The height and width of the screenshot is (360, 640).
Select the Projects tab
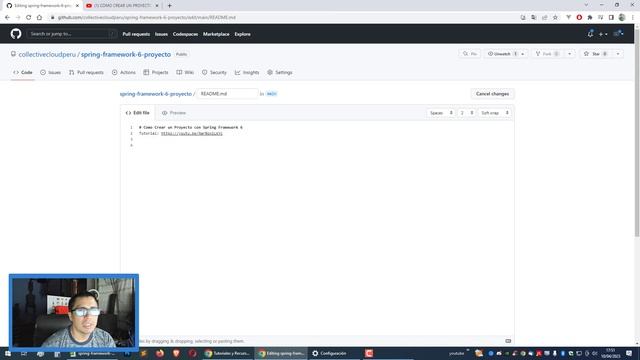point(156,72)
